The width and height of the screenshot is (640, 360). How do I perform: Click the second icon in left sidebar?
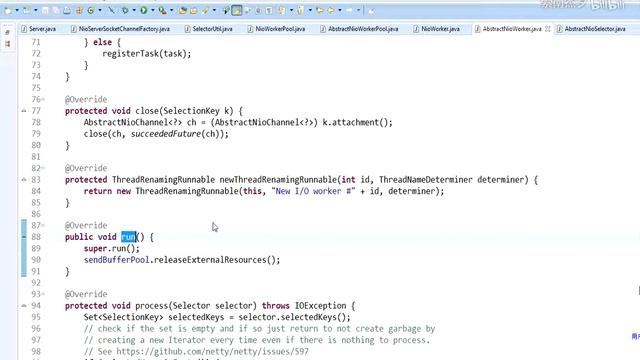coord(7,44)
